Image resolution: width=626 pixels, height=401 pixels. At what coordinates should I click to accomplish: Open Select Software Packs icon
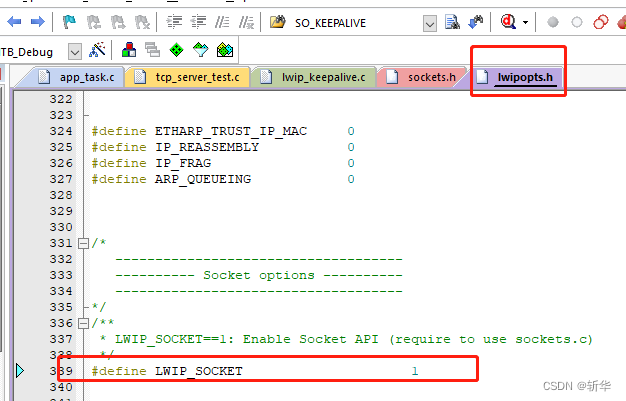tap(200, 50)
